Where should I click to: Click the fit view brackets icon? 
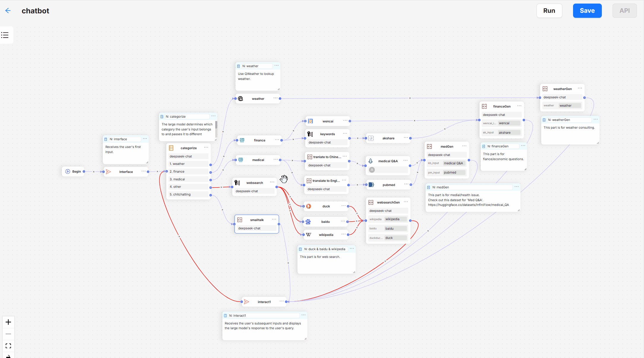pyautogui.click(x=8, y=346)
